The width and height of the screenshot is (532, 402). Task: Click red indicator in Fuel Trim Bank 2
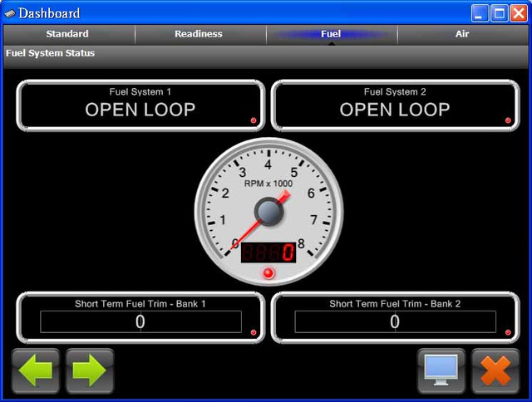pos(508,332)
